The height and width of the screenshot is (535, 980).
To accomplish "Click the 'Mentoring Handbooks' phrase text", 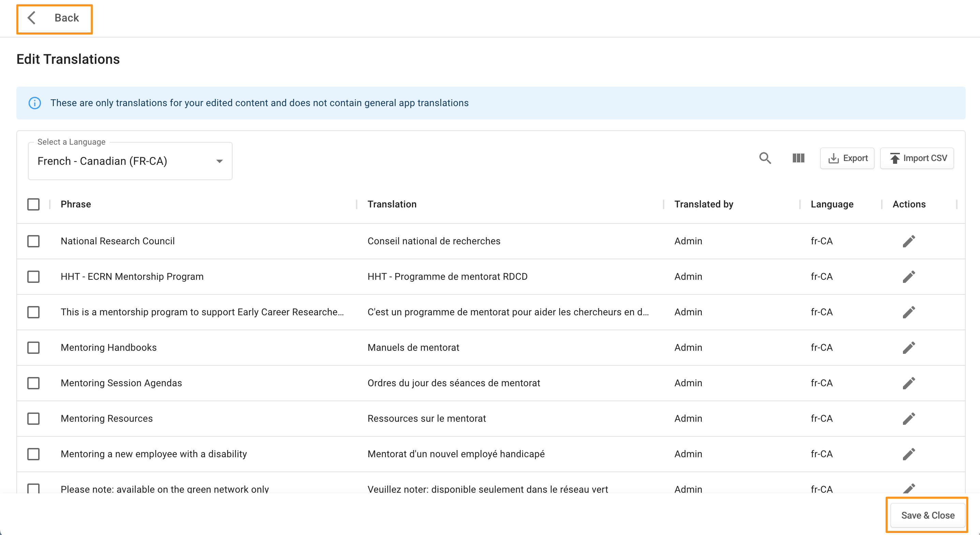I will click(108, 348).
